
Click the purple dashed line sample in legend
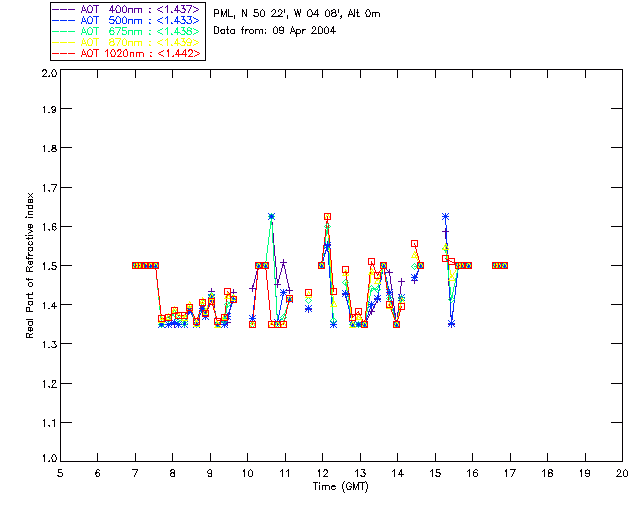tap(64, 9)
